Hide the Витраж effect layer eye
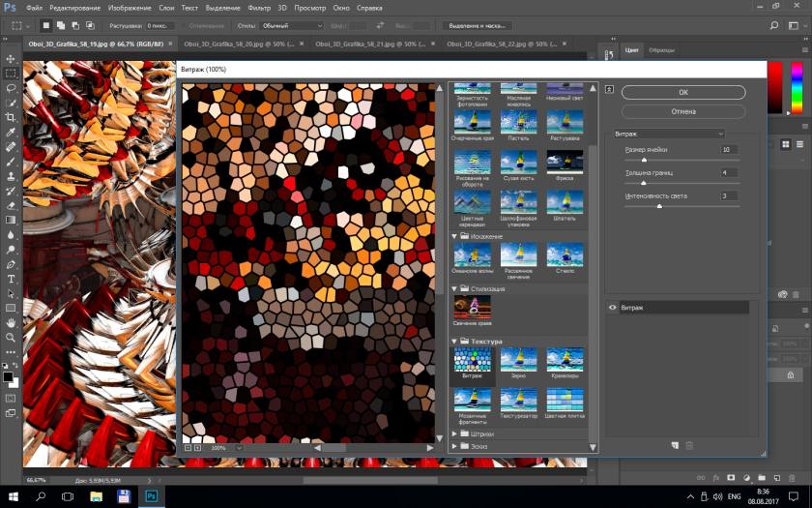This screenshot has width=812, height=508. point(613,308)
